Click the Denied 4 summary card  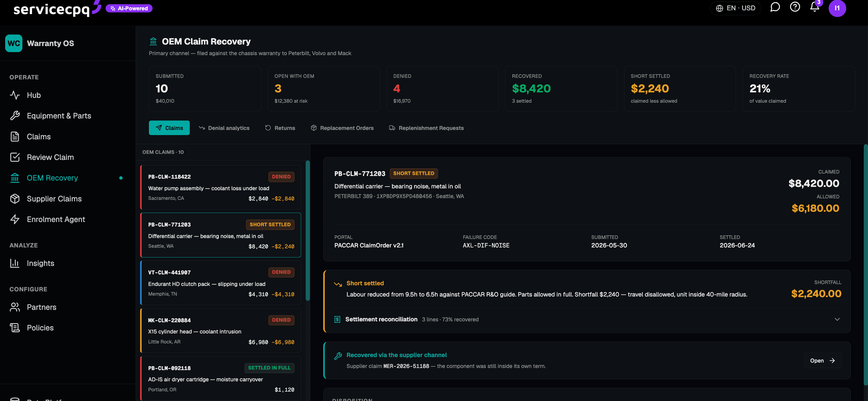pyautogui.click(x=442, y=89)
